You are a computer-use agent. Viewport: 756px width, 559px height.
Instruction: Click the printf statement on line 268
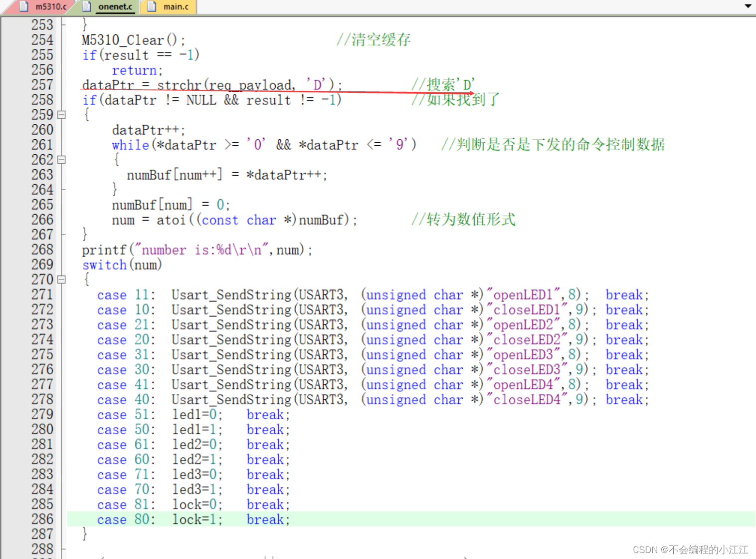coord(197,250)
